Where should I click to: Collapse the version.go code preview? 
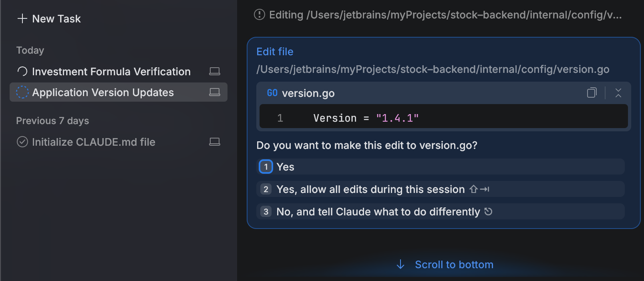(x=618, y=93)
